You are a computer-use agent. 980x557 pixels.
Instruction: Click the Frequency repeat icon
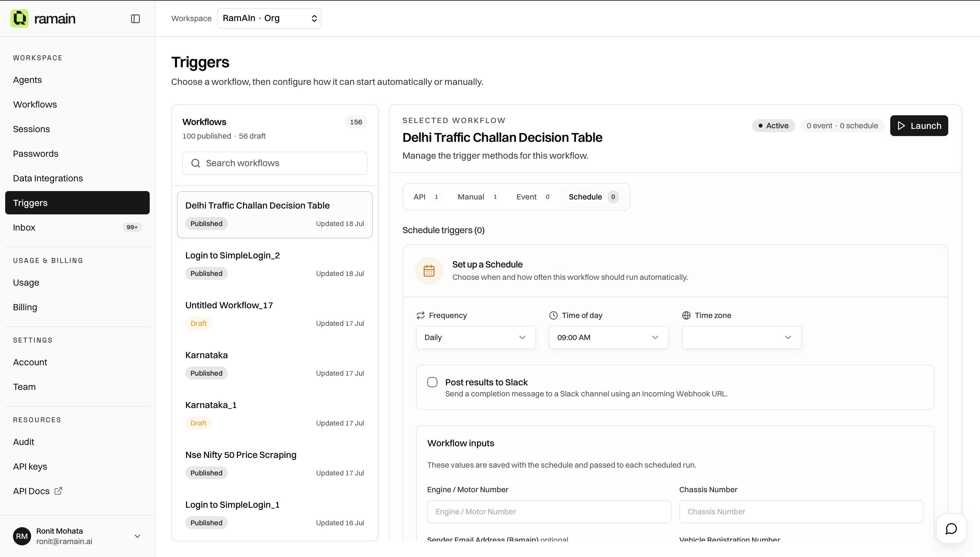pos(420,315)
